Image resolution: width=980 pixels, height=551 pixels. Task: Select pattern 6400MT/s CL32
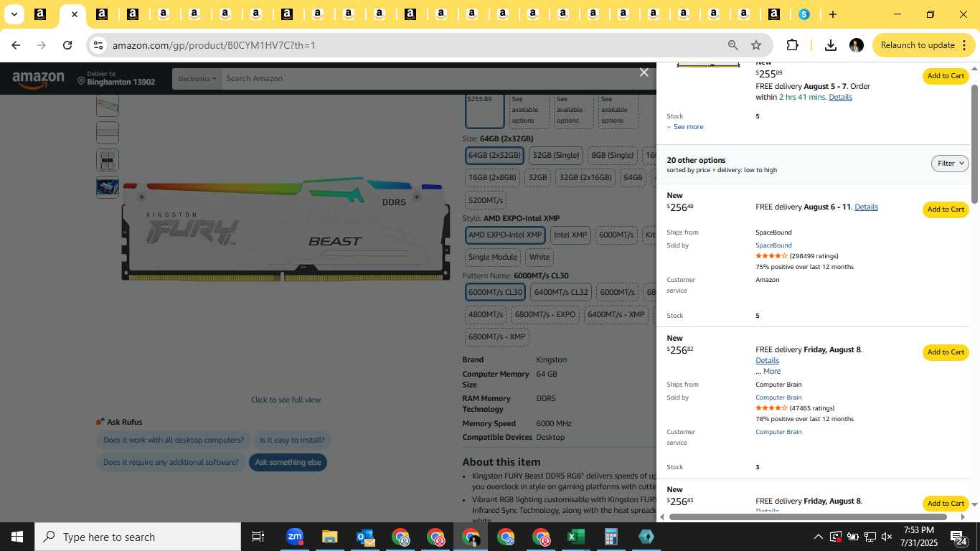click(561, 293)
